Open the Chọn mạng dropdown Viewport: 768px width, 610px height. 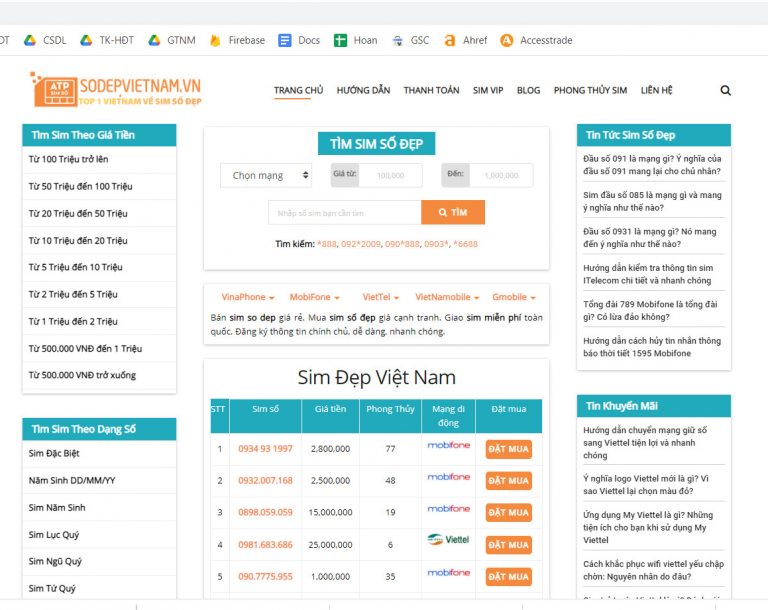[266, 175]
